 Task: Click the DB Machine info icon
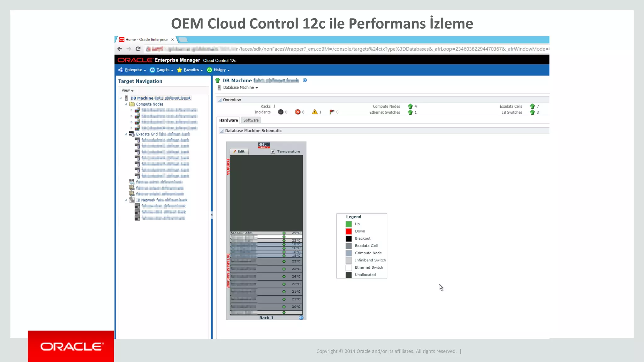pos(305,80)
